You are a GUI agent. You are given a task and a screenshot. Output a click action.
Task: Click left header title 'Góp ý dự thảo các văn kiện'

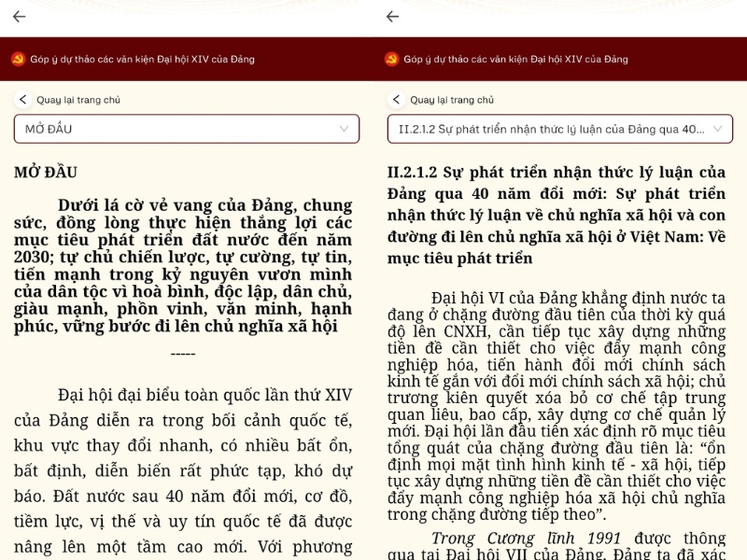tap(142, 59)
